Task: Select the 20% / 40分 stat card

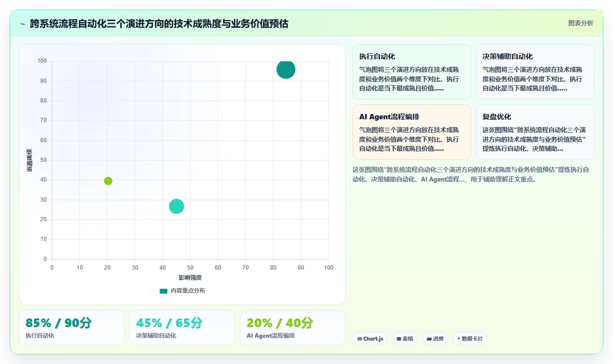Action: click(x=293, y=328)
